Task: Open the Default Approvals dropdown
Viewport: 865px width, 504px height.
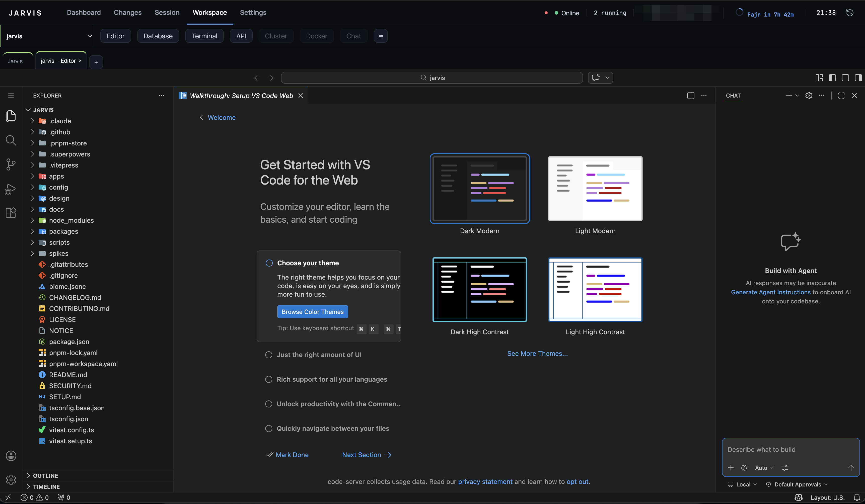Action: (x=797, y=484)
